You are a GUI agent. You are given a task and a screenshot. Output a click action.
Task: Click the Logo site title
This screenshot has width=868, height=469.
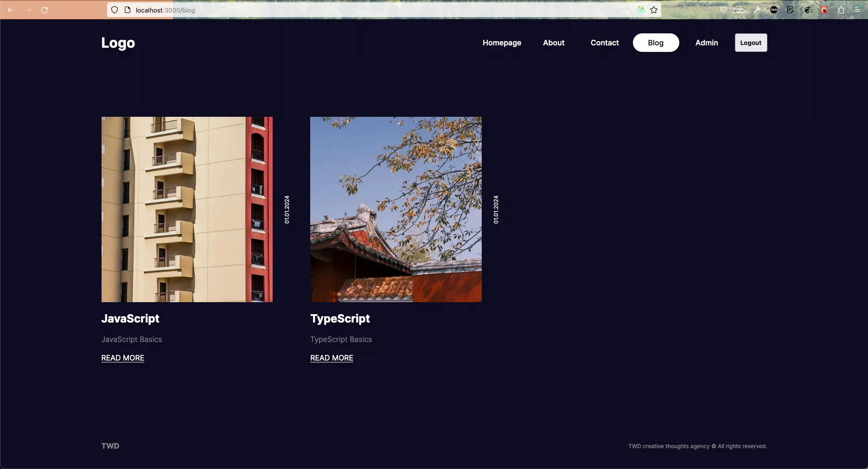point(118,43)
